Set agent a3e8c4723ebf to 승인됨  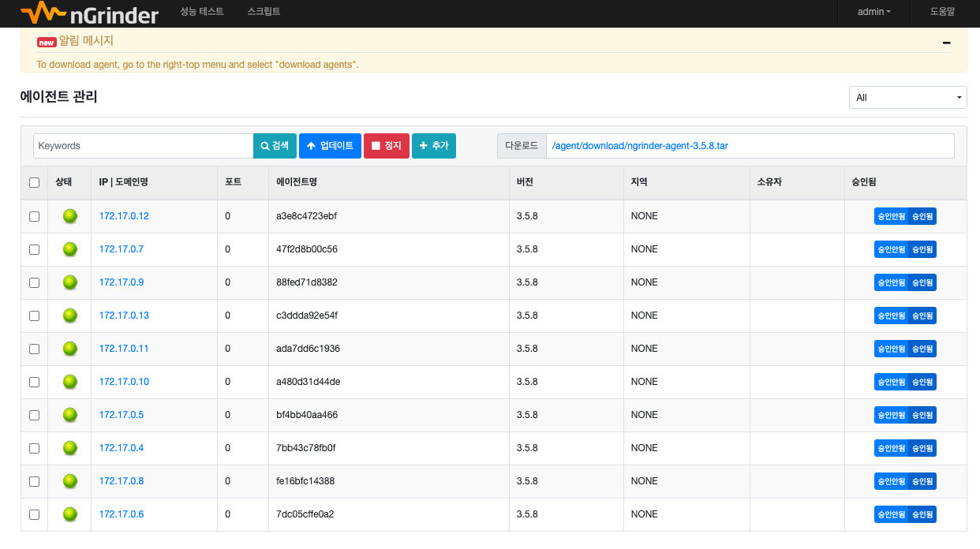pyautogui.click(x=922, y=216)
